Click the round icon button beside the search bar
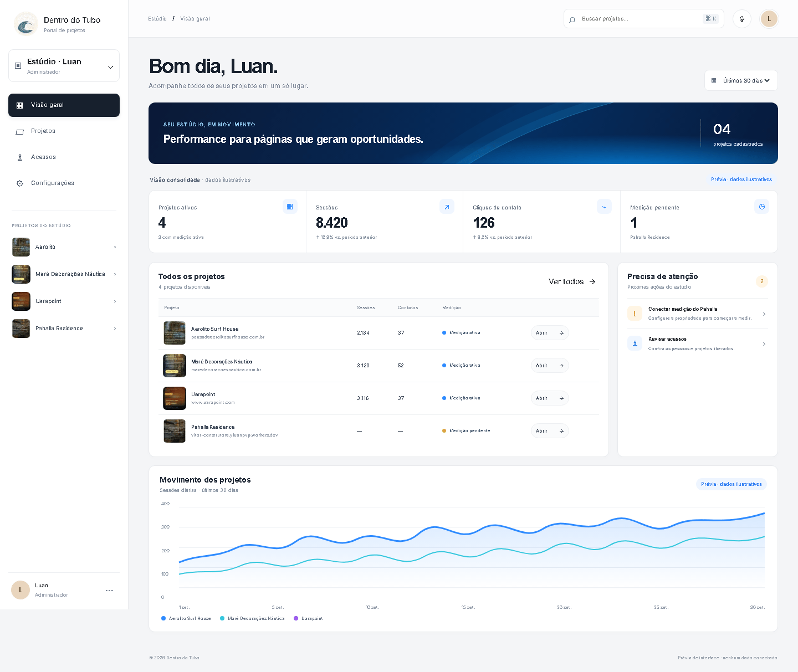This screenshot has width=798, height=672. click(742, 19)
